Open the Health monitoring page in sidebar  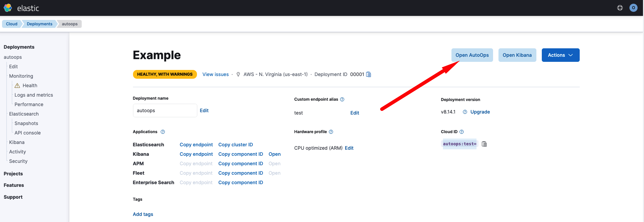30,85
